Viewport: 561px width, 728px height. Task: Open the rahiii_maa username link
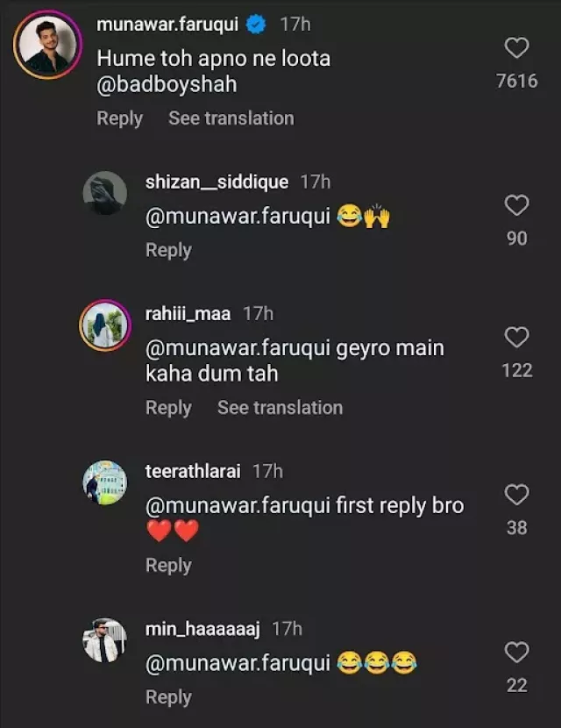click(188, 313)
